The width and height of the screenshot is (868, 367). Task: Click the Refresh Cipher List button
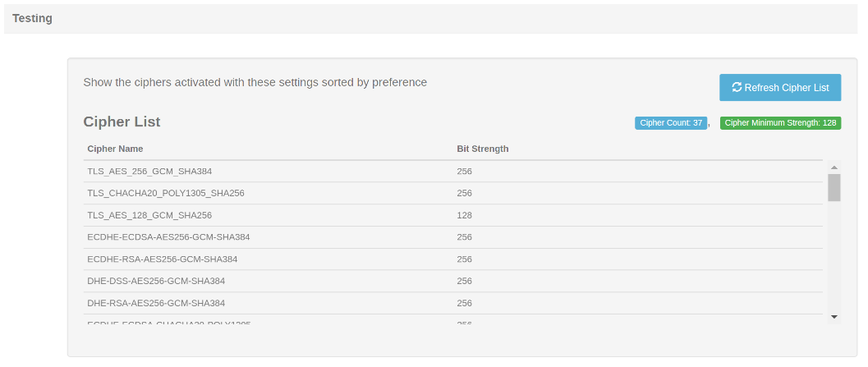(780, 88)
